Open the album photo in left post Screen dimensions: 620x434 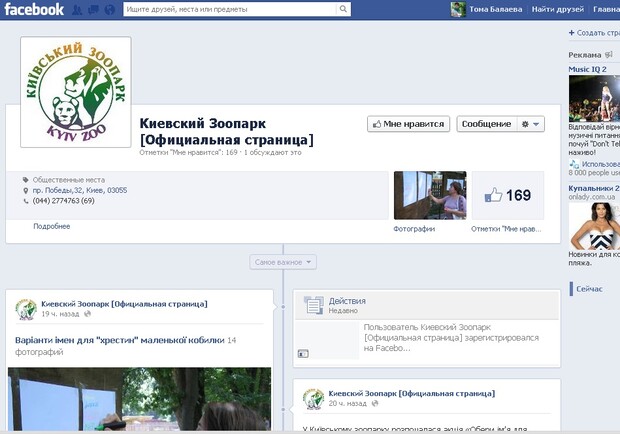coord(140,399)
